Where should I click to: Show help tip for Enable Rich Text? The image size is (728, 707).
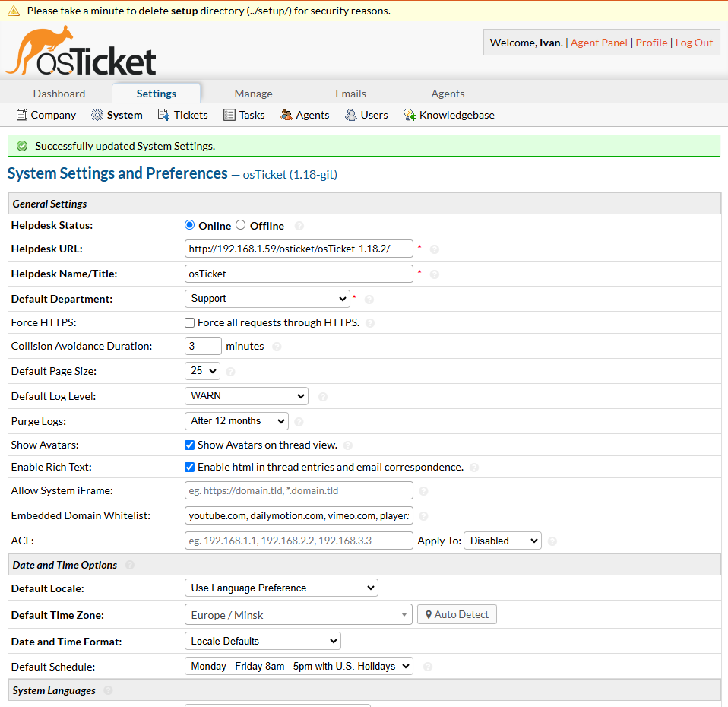tap(474, 468)
